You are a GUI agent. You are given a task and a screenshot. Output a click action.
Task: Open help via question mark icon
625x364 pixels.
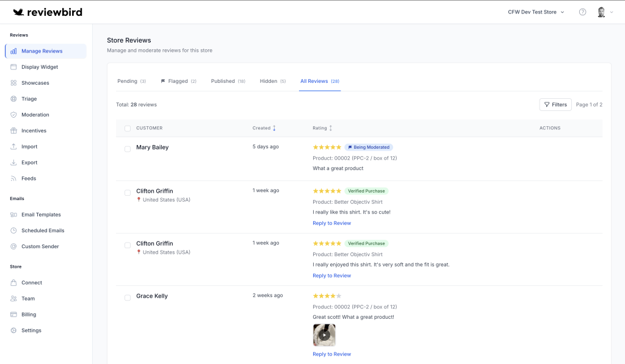(x=582, y=12)
